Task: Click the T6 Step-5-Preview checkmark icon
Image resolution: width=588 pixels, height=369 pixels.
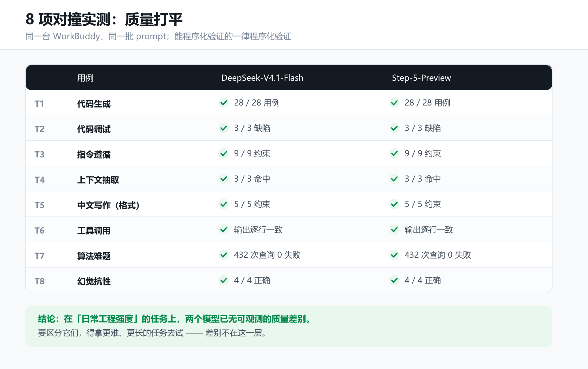Action: coord(394,229)
